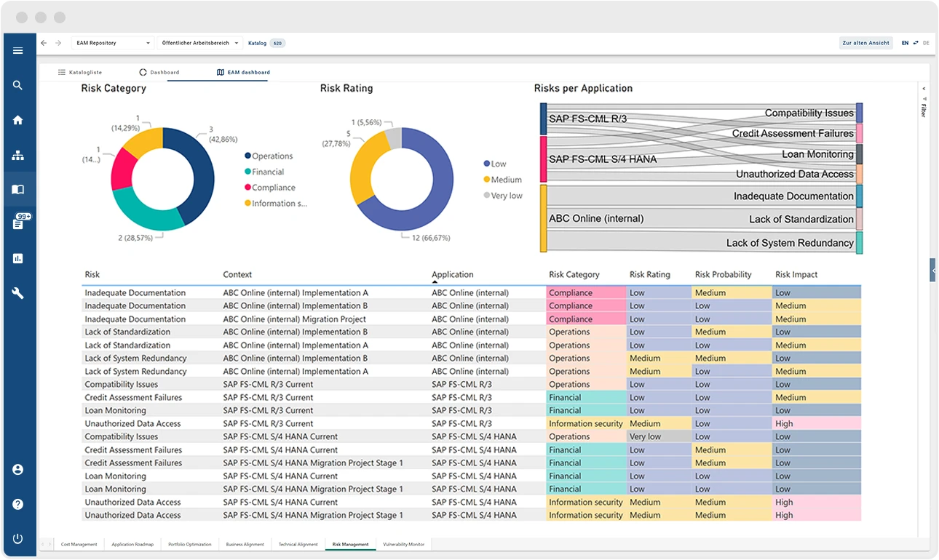Click the Zur alten Ansicht button
This screenshot has width=939, height=560.
pos(866,43)
